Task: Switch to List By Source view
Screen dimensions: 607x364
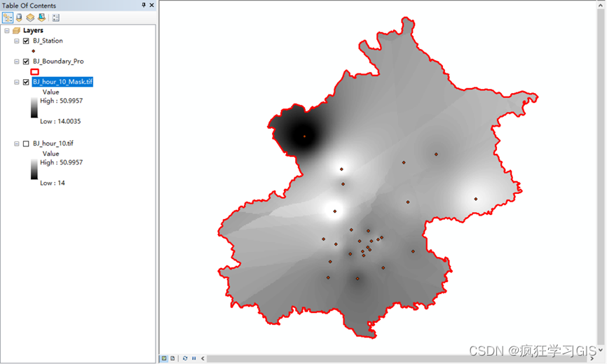Action: 19,17
